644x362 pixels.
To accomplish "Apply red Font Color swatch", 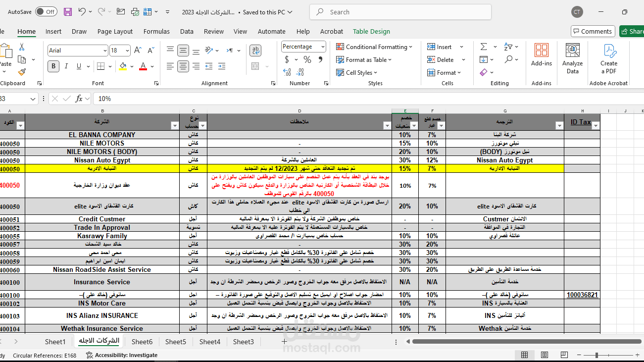I will click(143, 66).
